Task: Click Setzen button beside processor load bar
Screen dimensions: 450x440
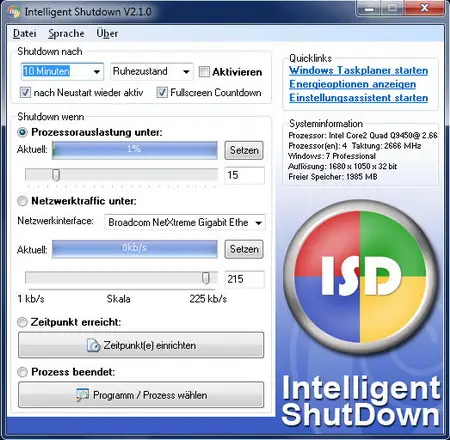Action: (244, 150)
